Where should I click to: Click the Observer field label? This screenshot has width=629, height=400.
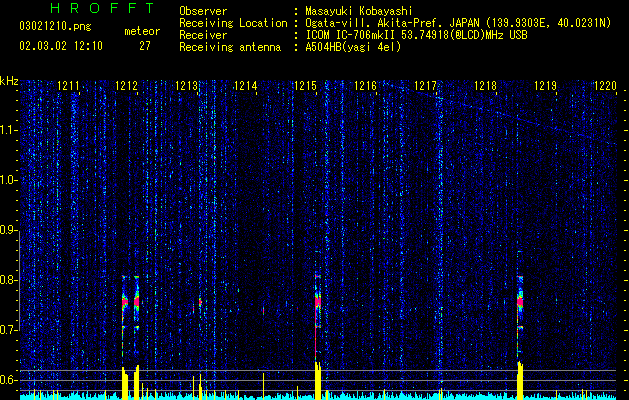203,11
